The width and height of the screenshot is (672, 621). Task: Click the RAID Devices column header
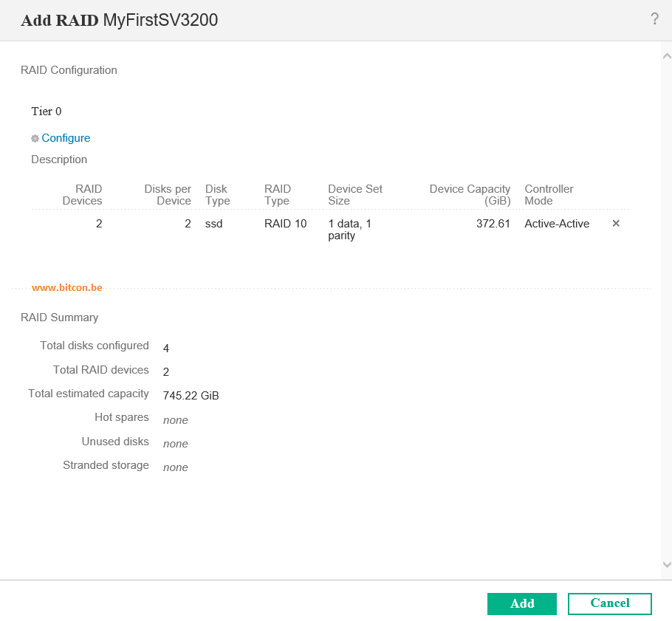pyautogui.click(x=82, y=195)
